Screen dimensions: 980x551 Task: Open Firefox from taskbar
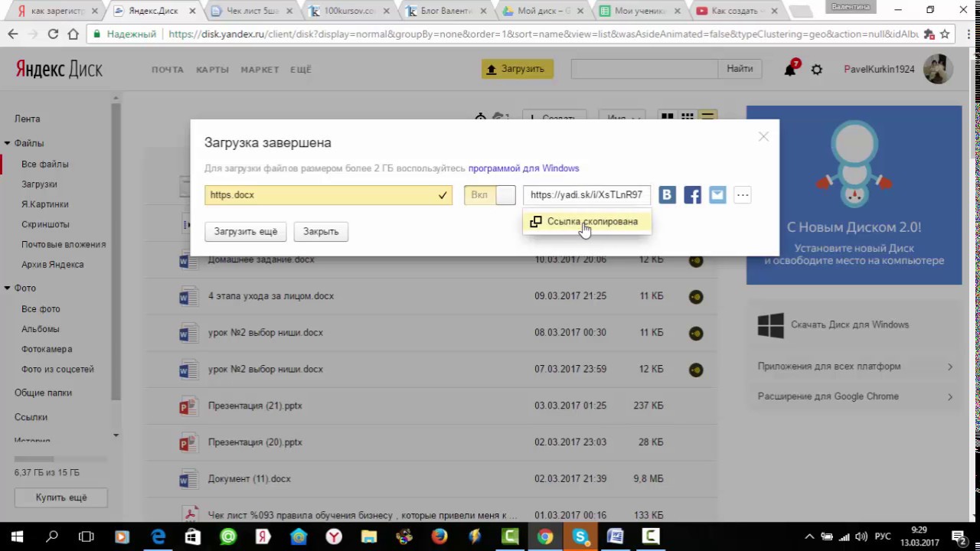439,536
